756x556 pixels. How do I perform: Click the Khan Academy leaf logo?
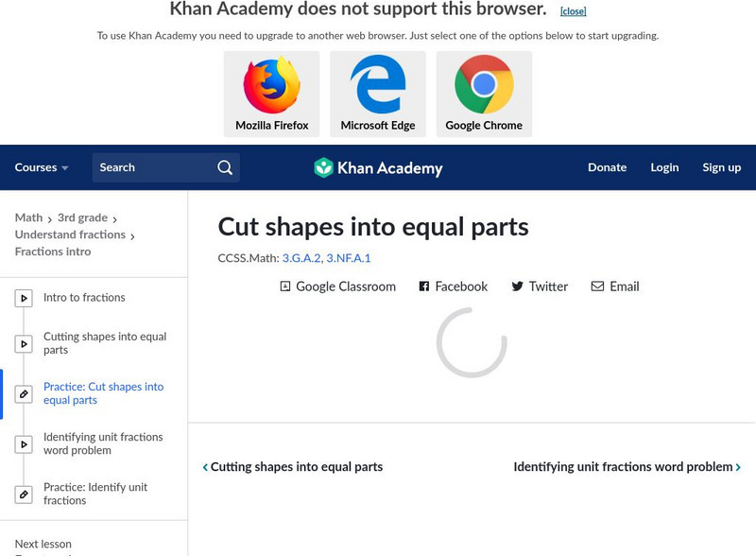pos(325,167)
